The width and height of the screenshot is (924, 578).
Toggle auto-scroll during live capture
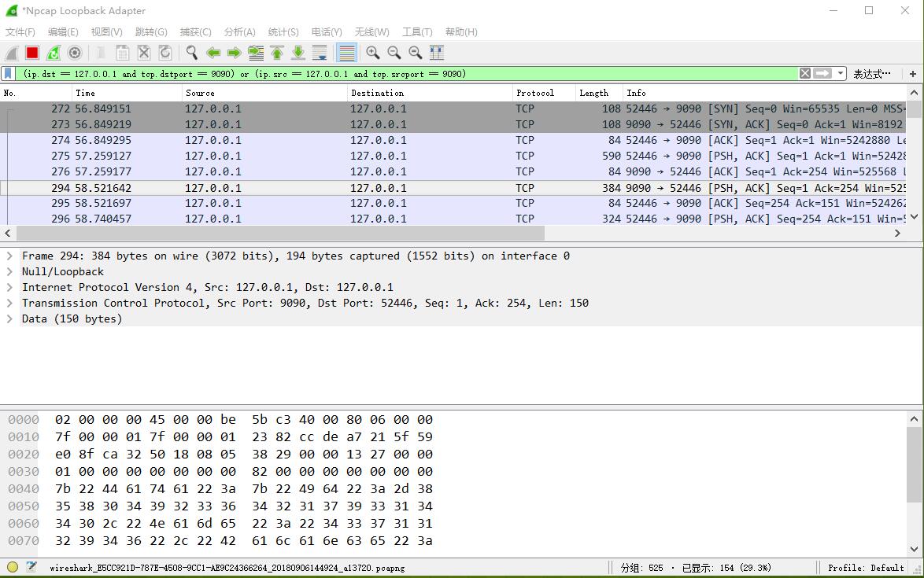point(320,53)
